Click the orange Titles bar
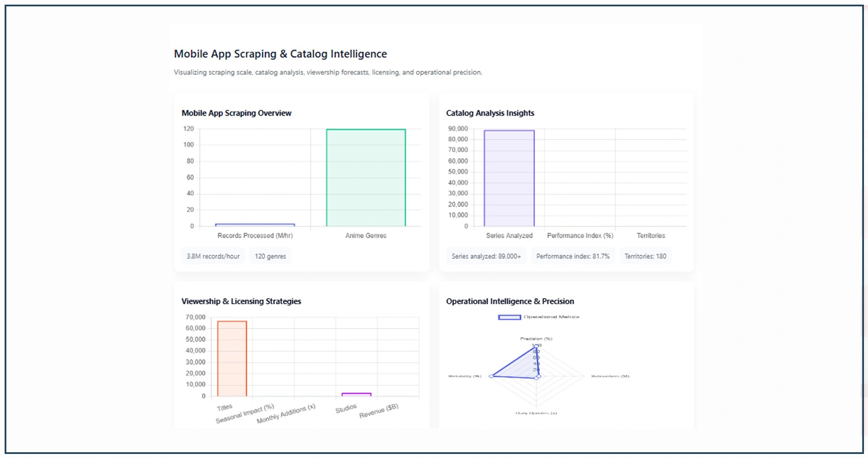868x458 pixels. [231, 358]
